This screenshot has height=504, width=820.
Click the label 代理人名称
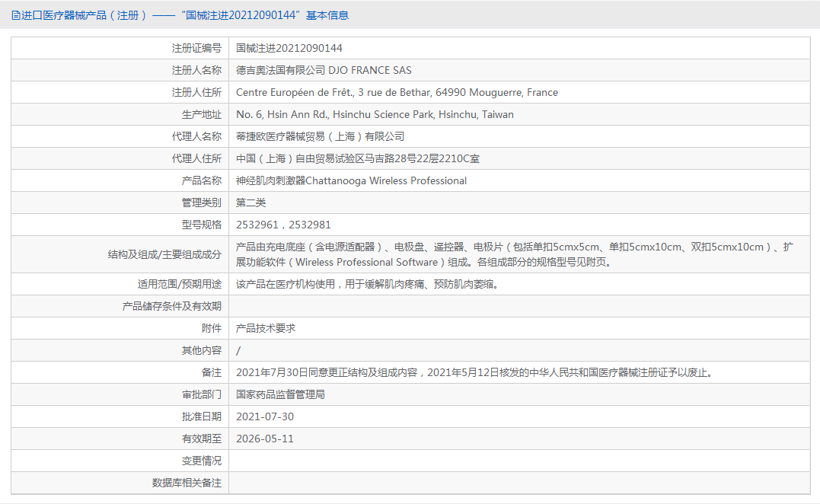[196, 136]
